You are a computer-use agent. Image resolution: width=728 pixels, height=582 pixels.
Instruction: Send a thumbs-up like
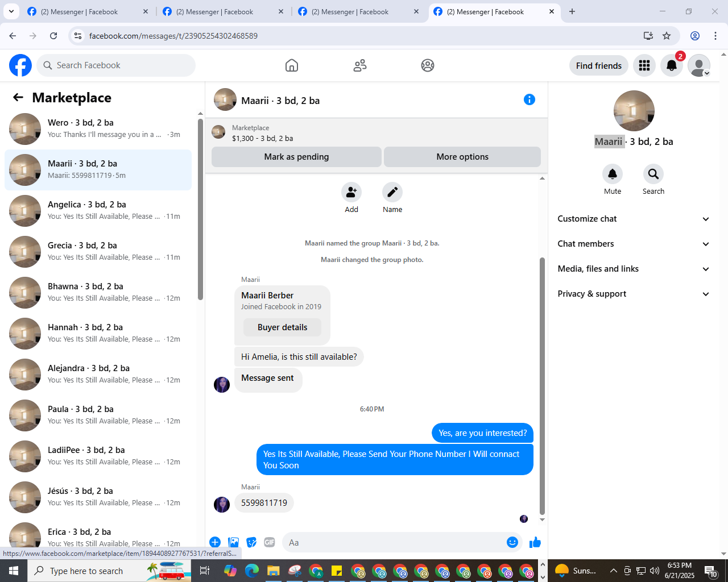(535, 542)
